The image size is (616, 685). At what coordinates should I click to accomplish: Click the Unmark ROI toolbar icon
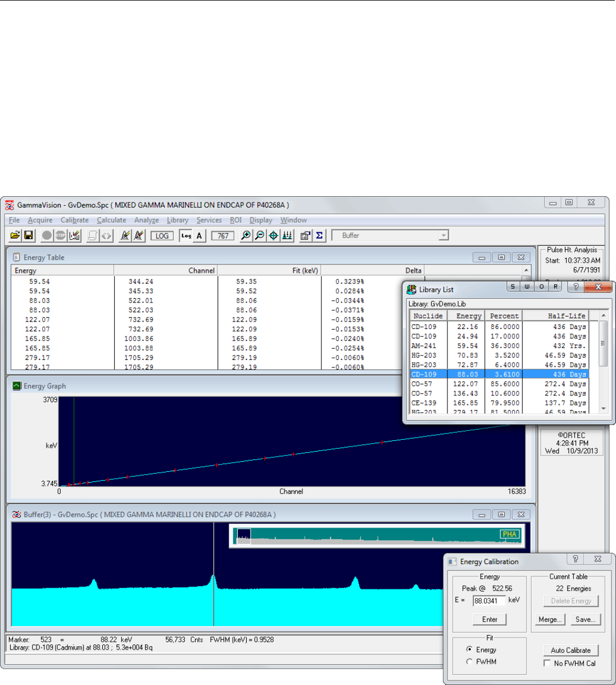139,236
